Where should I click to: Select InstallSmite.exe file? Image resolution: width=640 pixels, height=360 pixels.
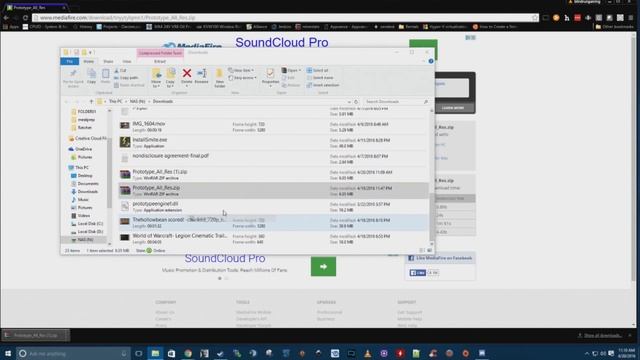coord(273,142)
